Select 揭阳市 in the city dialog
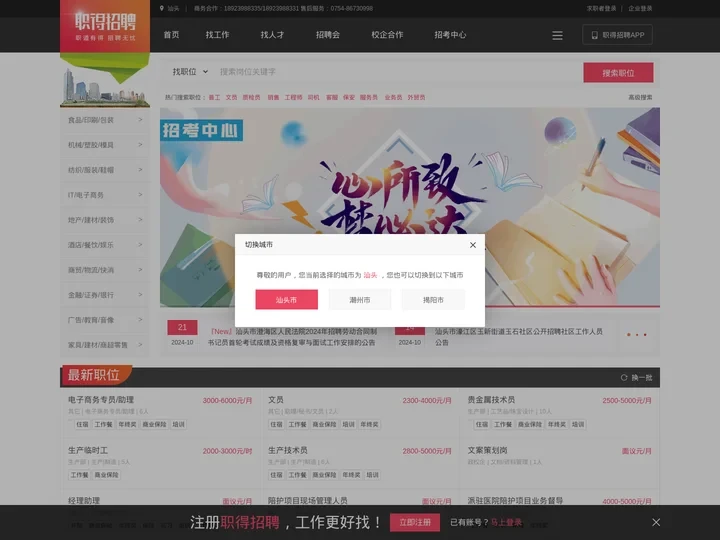720x540 pixels. coord(433,299)
